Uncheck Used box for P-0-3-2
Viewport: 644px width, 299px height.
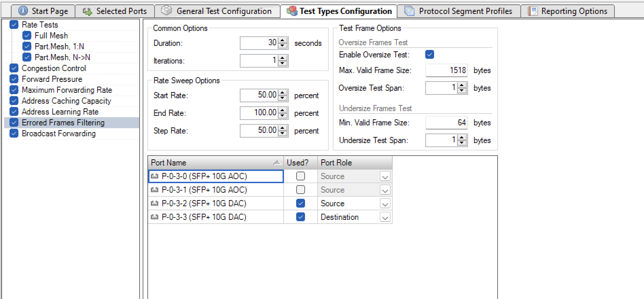tap(301, 203)
